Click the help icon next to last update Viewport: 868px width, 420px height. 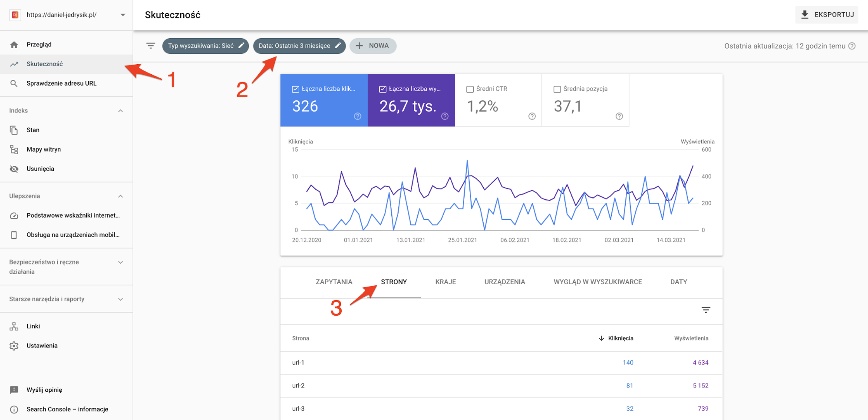coord(852,46)
